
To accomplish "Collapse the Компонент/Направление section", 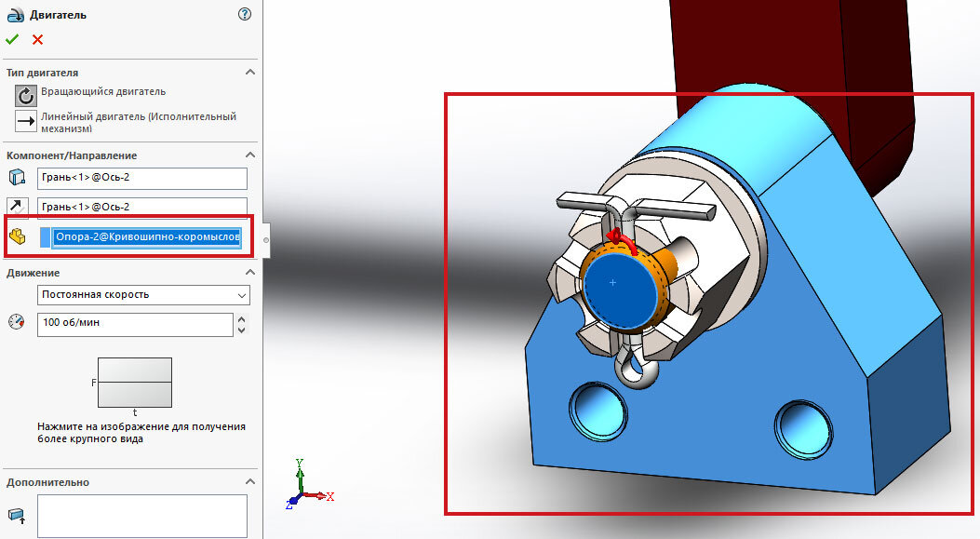I will coord(249,155).
